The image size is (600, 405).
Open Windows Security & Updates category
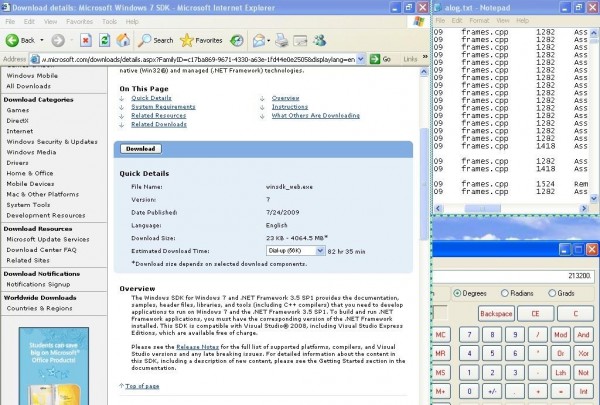(52, 142)
